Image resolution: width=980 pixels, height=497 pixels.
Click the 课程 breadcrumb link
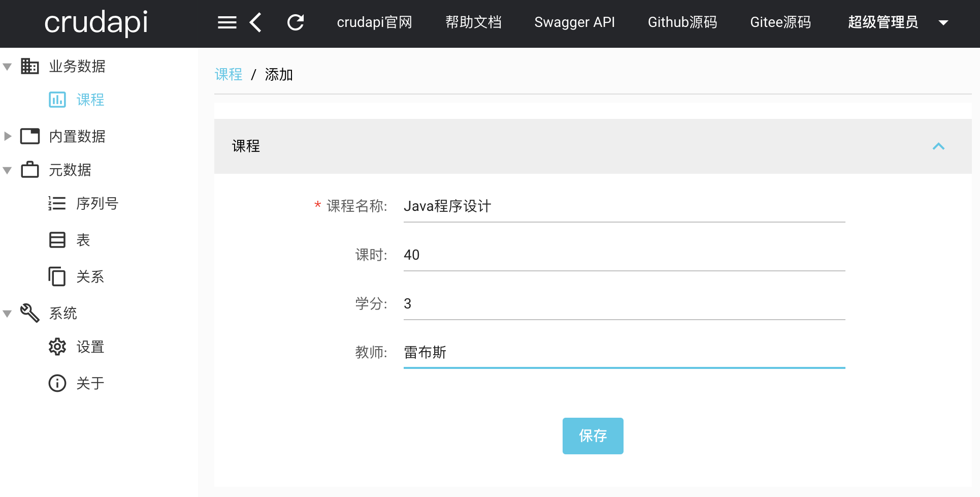point(228,75)
